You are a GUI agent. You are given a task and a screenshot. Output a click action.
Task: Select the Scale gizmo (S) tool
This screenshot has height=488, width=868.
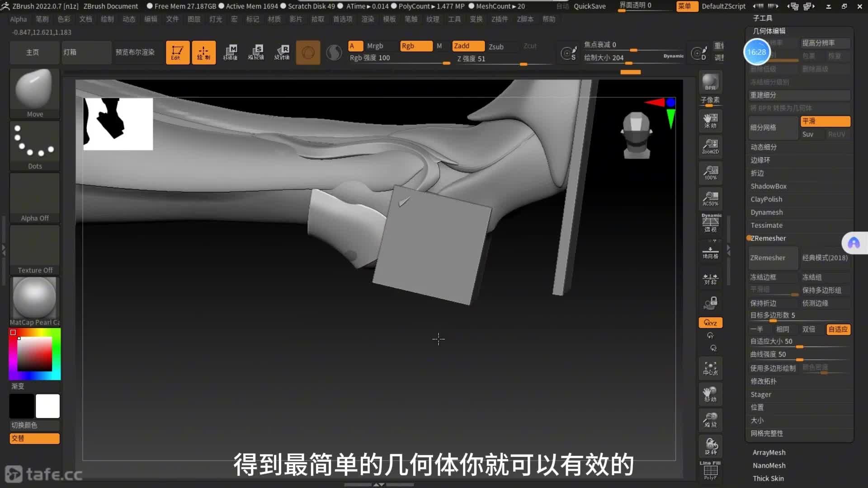(256, 52)
